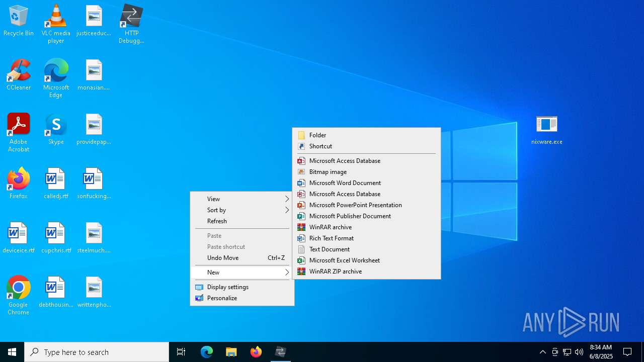Open the clock and date flyout

[x=601, y=352]
